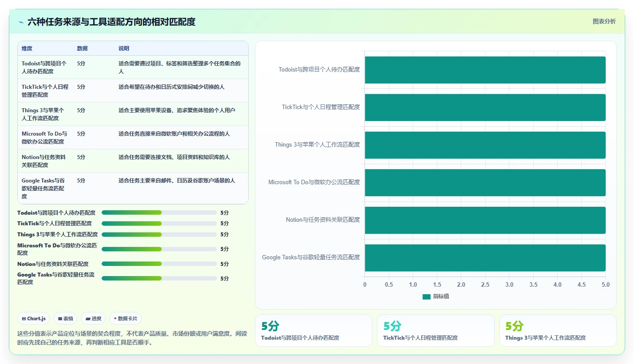Click the Things 3 bar in the chart
The height and width of the screenshot is (364, 634).
tap(485, 145)
